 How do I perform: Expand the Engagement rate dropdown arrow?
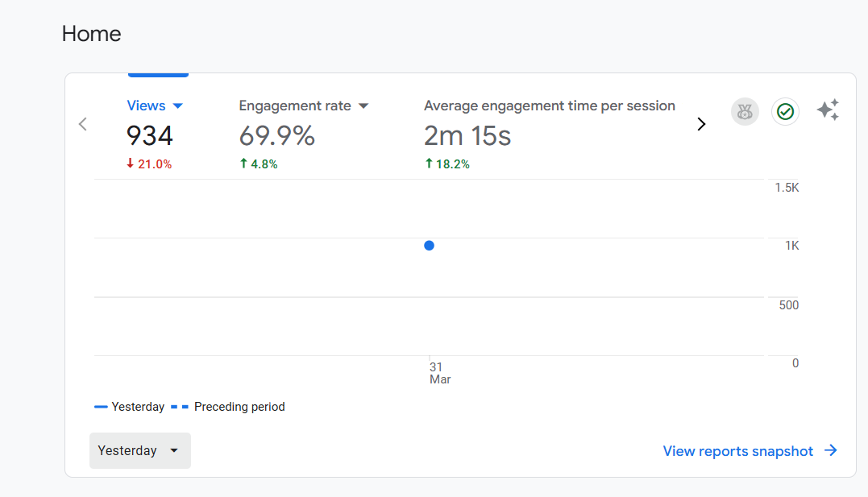click(363, 106)
